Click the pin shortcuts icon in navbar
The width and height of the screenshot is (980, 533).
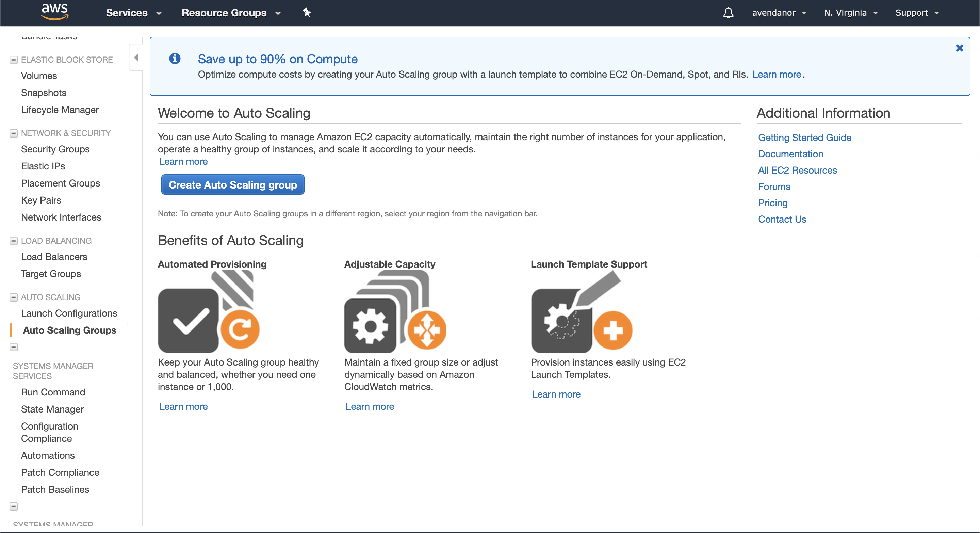307,13
